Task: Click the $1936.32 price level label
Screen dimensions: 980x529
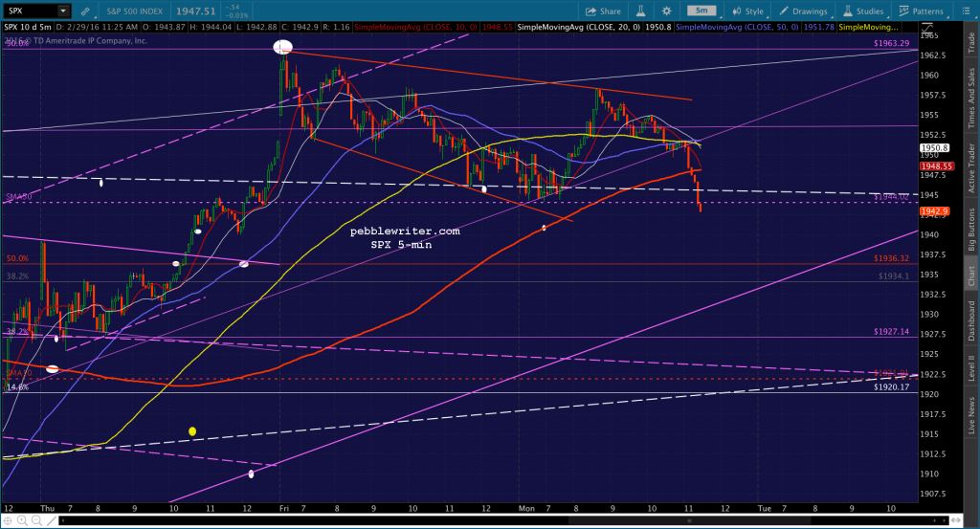Action: [x=891, y=258]
